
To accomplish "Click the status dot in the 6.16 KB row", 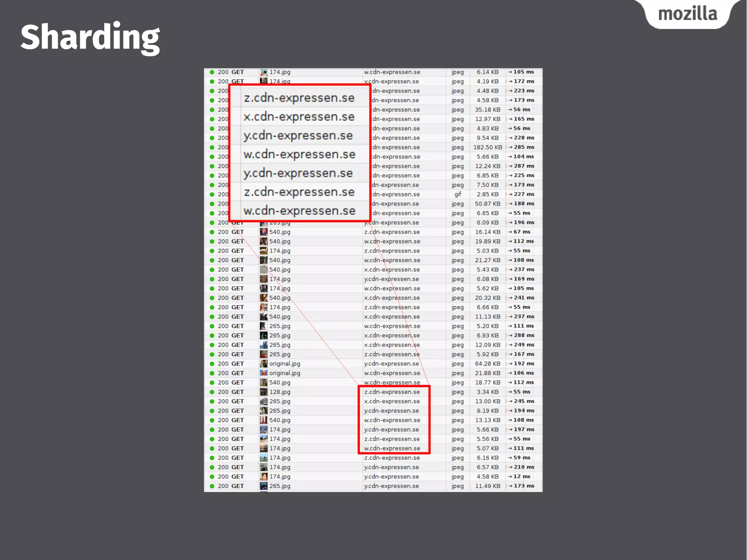I will coord(212,458).
